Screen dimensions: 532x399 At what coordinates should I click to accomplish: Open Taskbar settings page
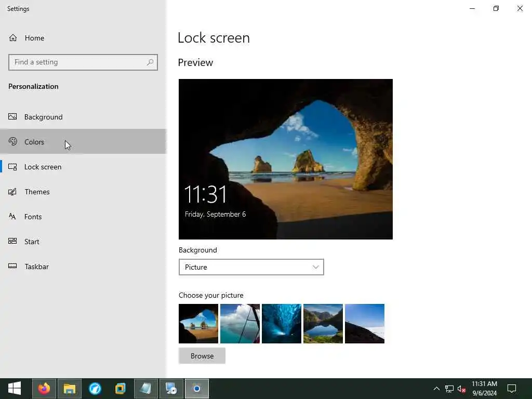click(83, 267)
